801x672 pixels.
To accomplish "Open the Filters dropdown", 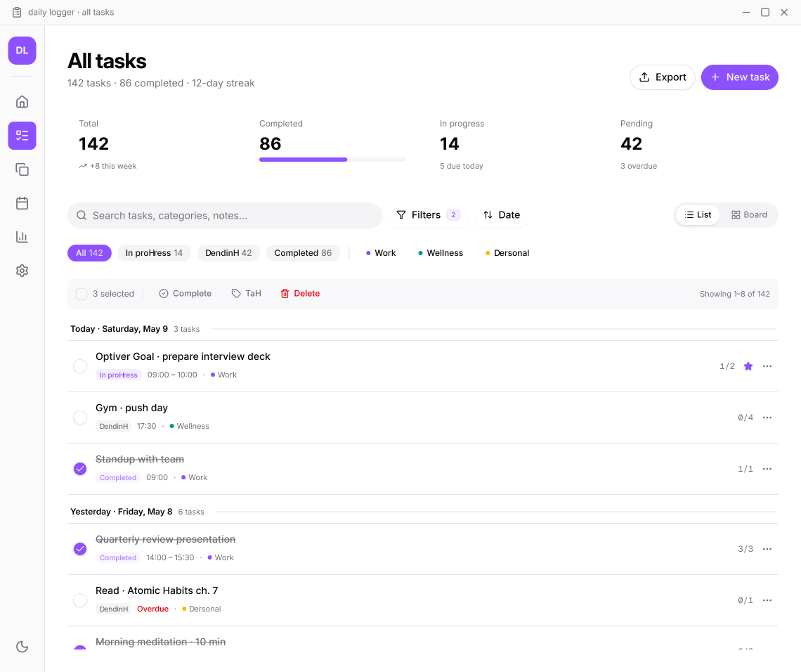I will [428, 214].
